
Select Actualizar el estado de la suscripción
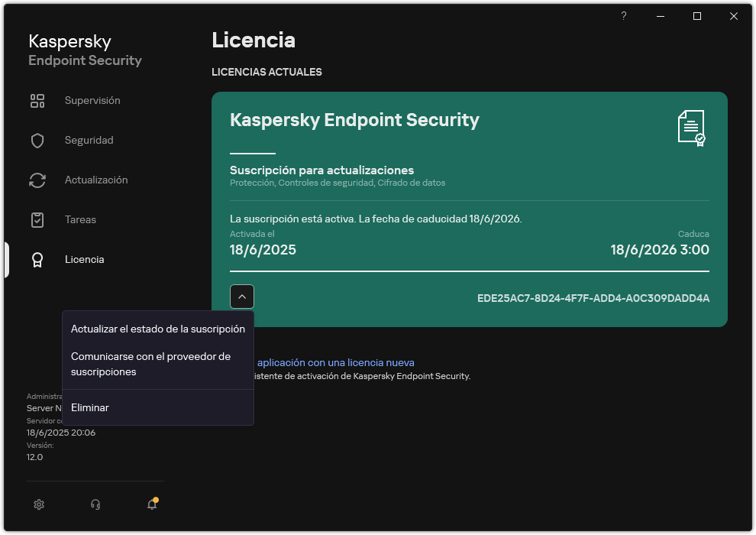pyautogui.click(x=157, y=329)
